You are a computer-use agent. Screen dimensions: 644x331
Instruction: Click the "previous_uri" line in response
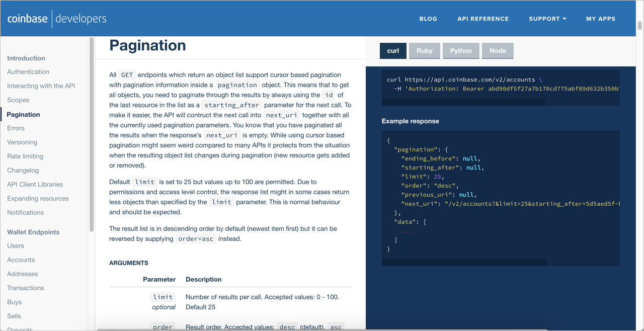click(439, 195)
